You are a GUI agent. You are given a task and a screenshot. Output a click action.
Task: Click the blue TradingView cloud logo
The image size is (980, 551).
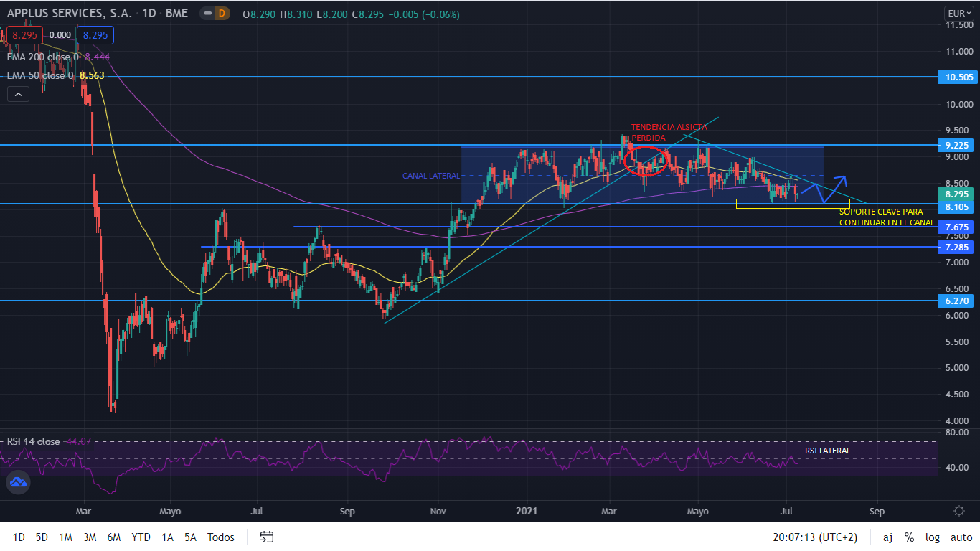coord(18,483)
